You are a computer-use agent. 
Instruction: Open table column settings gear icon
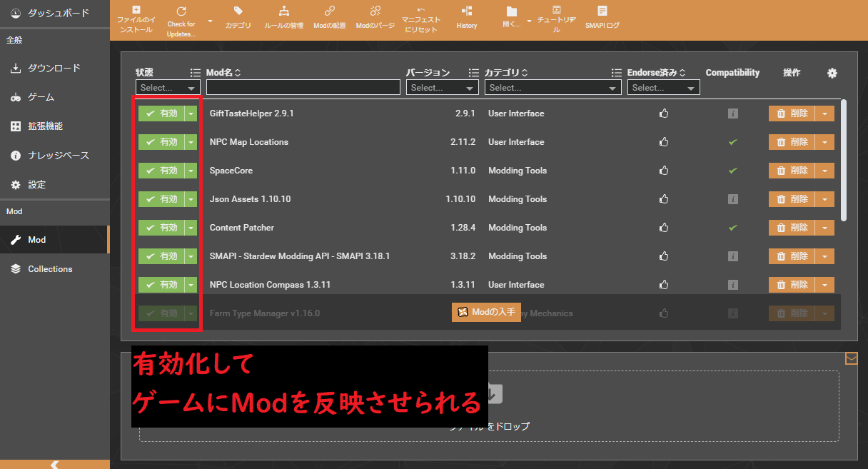tap(832, 72)
